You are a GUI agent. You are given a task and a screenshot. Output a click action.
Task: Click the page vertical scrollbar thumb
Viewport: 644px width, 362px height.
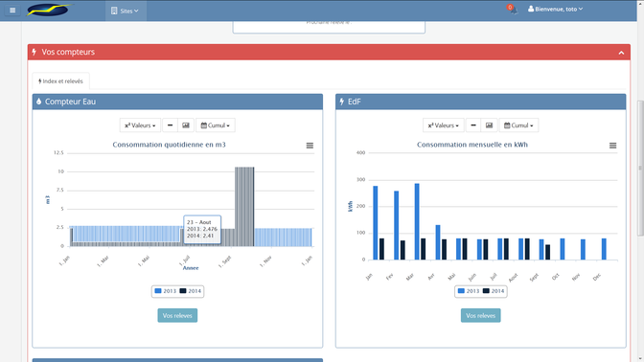point(640,169)
